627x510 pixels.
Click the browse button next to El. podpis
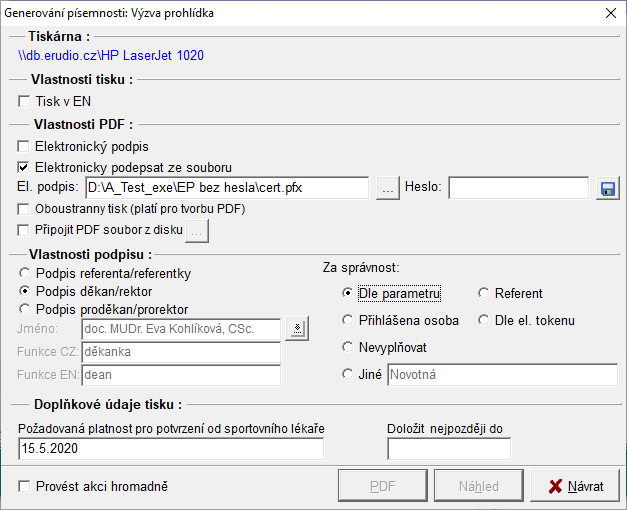[x=388, y=188]
